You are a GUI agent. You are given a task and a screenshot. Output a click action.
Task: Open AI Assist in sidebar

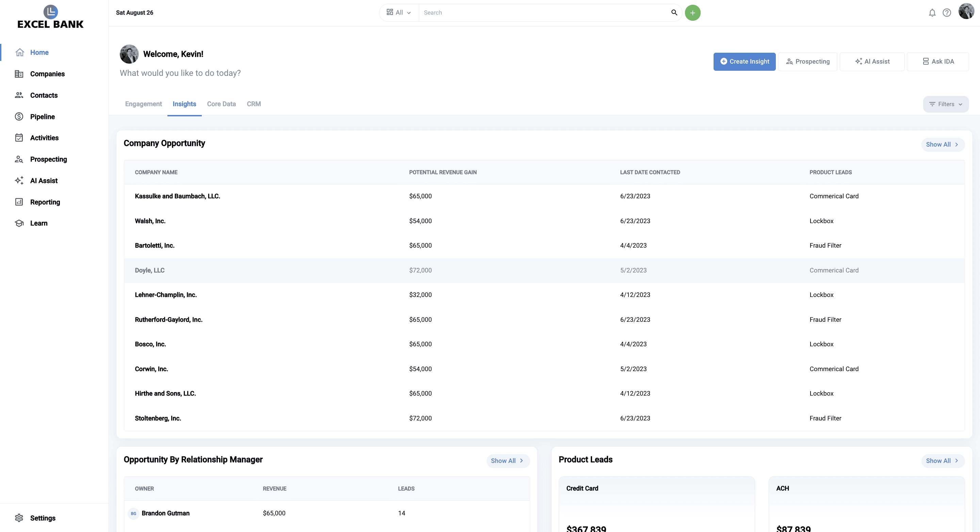pyautogui.click(x=44, y=181)
